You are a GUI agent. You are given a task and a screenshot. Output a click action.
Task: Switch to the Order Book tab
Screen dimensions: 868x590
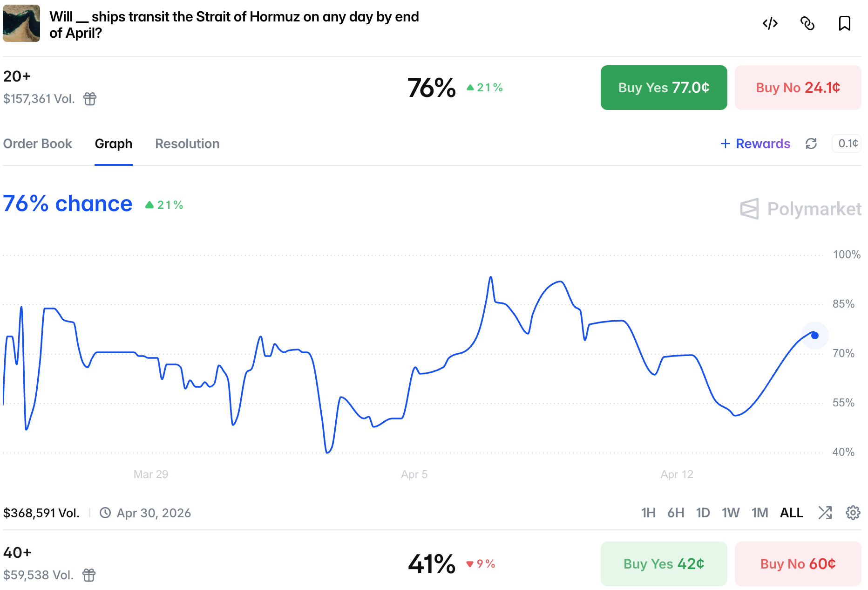click(38, 144)
